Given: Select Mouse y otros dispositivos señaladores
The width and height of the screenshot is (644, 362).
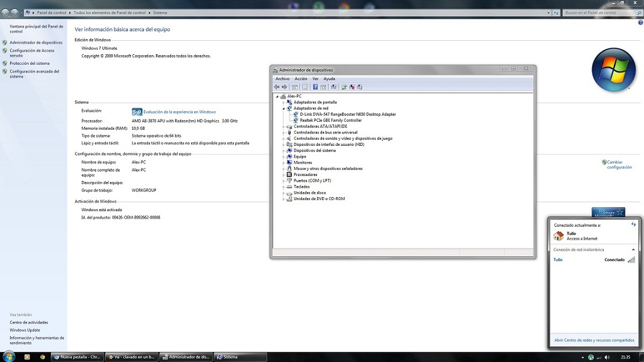Looking at the screenshot, I should click(328, 169).
